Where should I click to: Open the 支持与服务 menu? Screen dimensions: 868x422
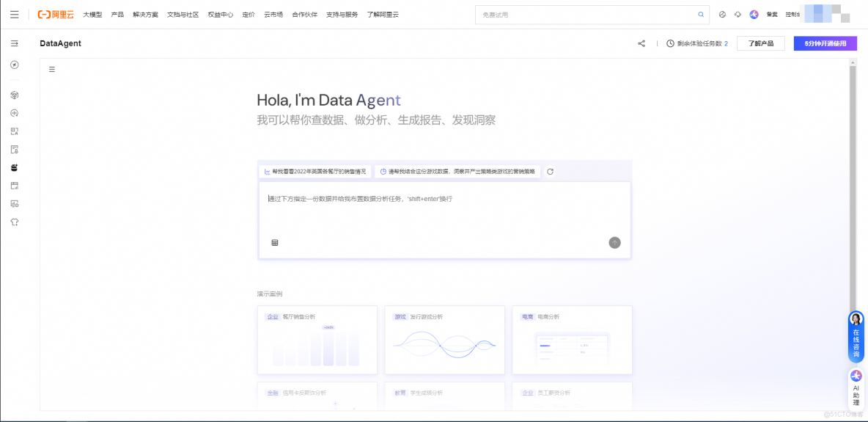point(342,15)
